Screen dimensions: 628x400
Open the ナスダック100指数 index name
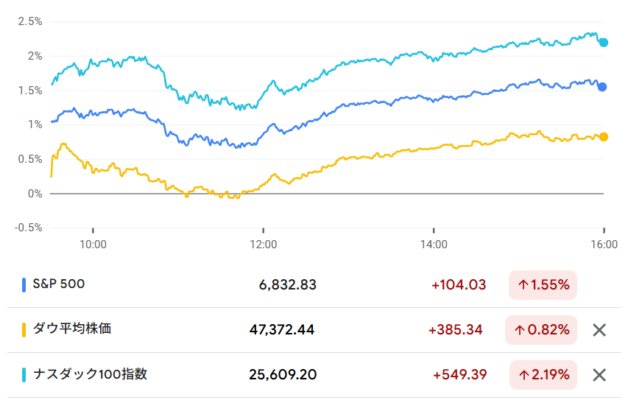click(x=91, y=375)
